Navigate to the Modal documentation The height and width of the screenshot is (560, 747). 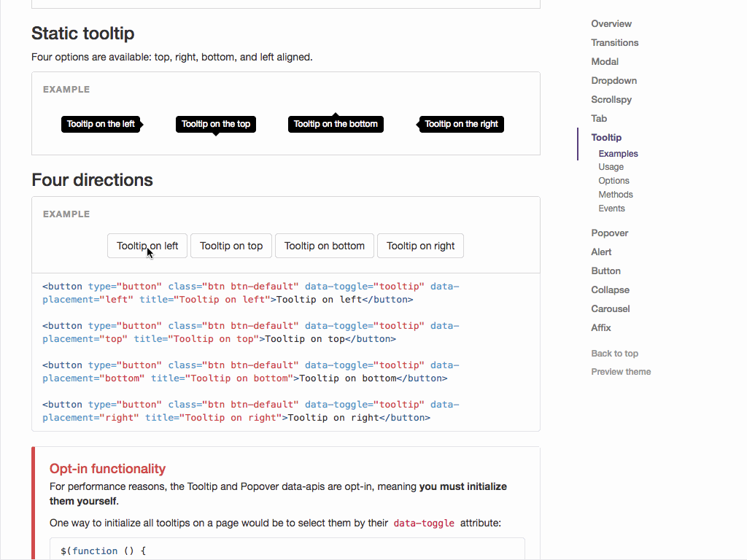(x=605, y=61)
